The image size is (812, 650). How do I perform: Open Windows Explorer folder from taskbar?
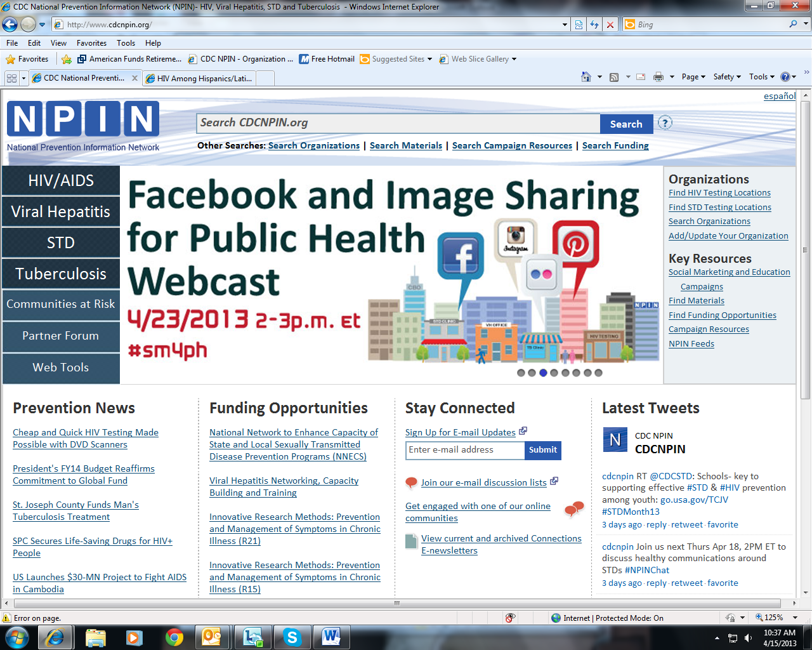(95, 637)
